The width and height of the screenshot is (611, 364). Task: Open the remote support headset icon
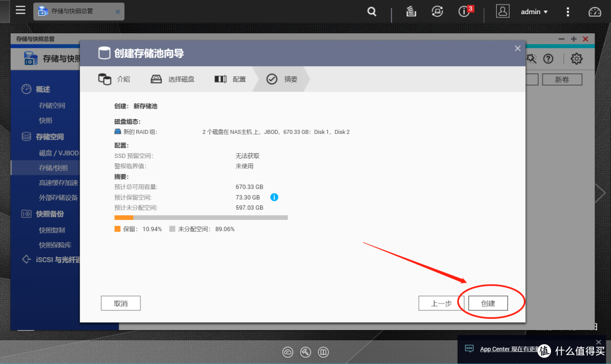pyautogui.click(x=437, y=11)
